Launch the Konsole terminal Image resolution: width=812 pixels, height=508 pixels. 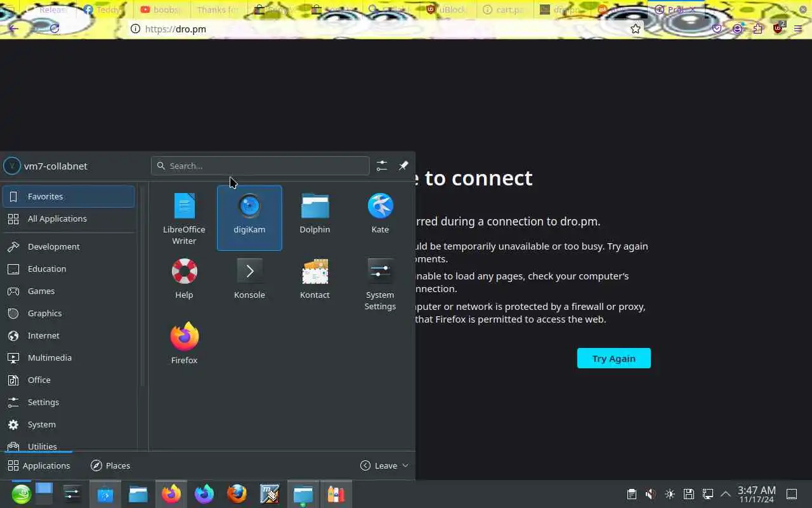249,283
